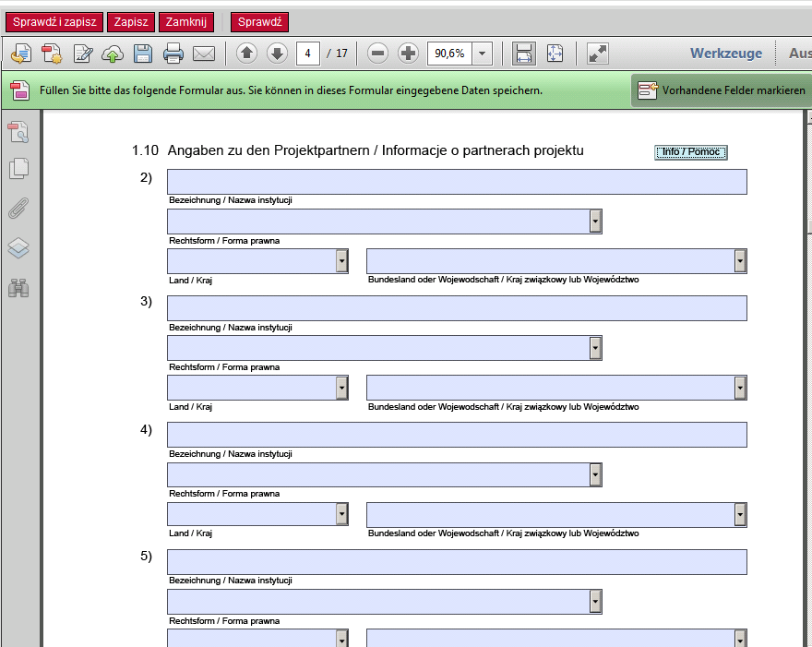Click the Info / Pomoc button
The width and height of the screenshot is (812, 647).
point(691,152)
